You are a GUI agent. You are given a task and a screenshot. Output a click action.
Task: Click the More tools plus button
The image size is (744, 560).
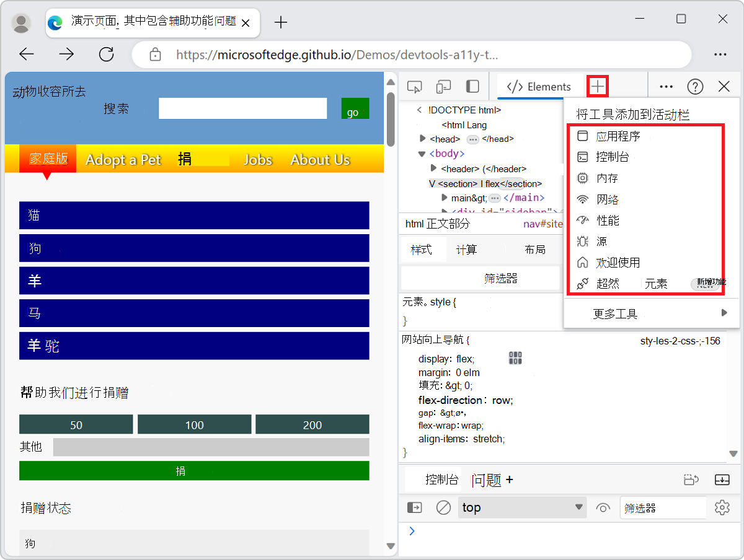[x=598, y=87]
